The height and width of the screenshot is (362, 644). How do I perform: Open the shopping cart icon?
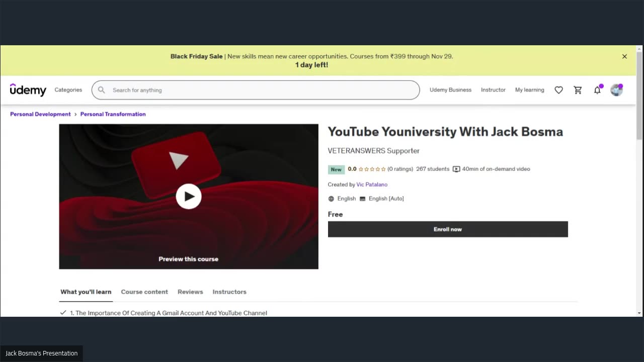pos(578,90)
